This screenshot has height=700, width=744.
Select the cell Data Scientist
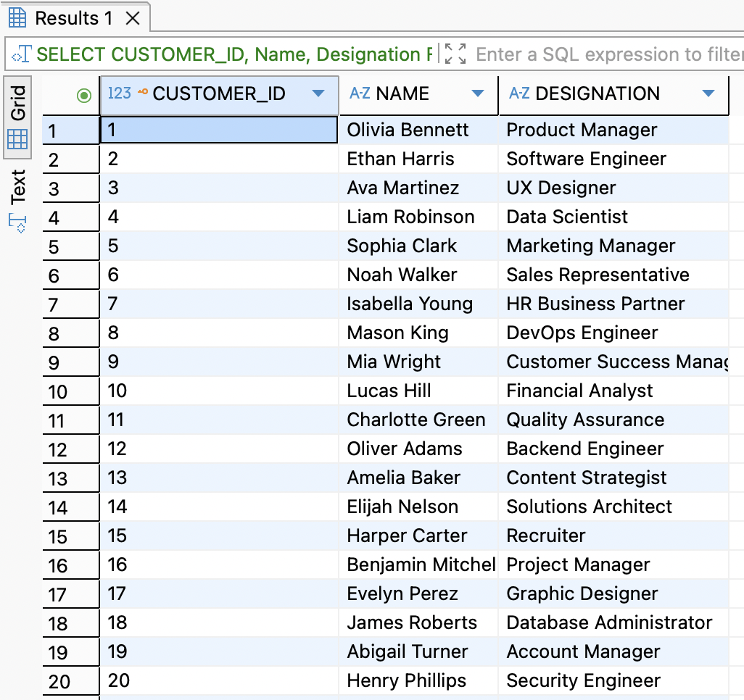coord(613,217)
